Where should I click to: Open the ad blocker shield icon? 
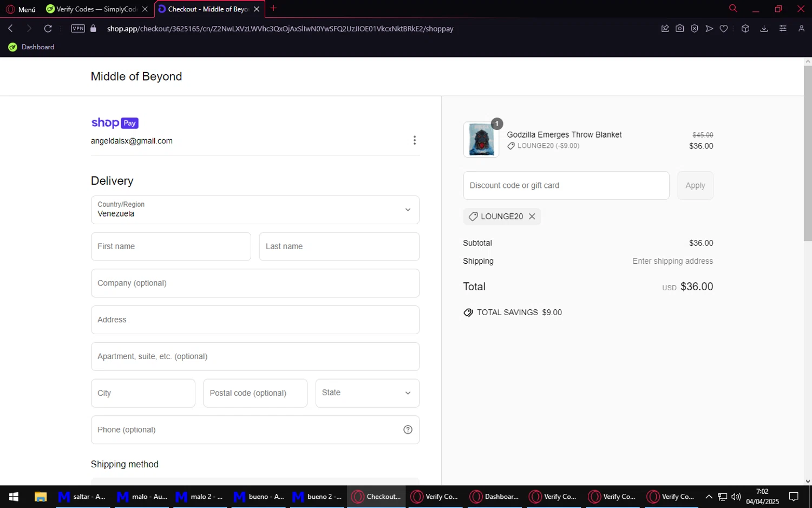click(x=694, y=29)
